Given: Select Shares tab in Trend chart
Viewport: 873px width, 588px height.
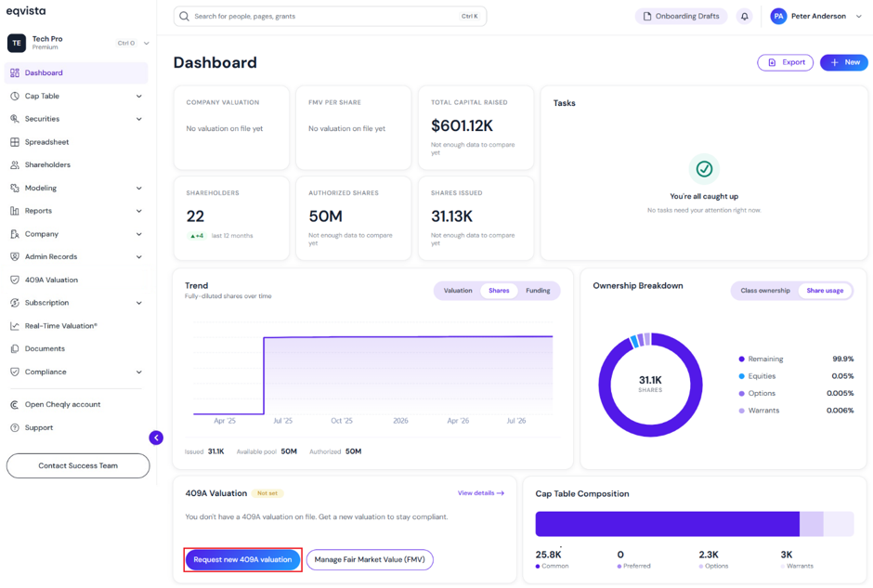Looking at the screenshot, I should pos(499,291).
